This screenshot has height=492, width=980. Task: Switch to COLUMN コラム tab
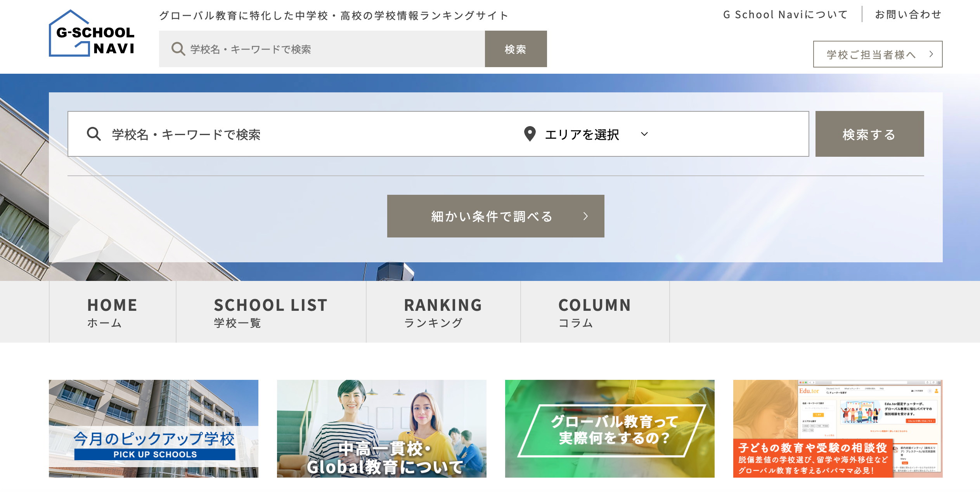(x=595, y=312)
